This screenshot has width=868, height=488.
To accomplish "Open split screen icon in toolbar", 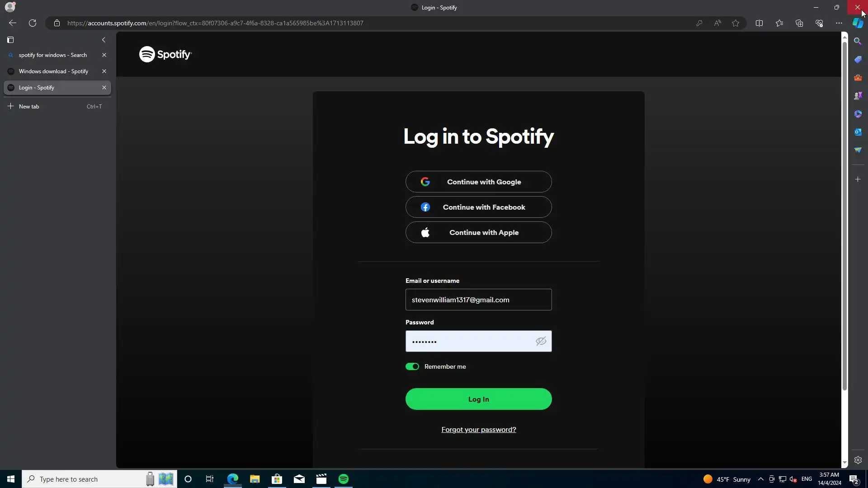I will [x=759, y=23].
